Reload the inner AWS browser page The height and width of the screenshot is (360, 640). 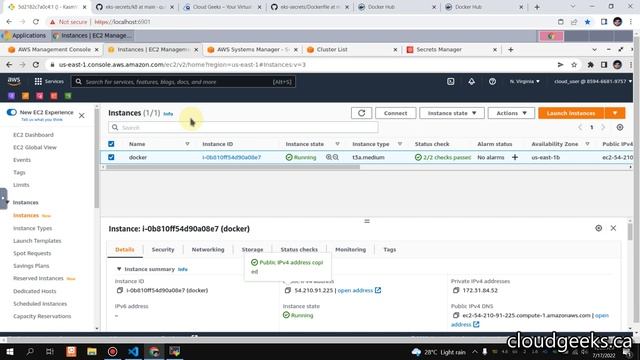pyautogui.click(x=36, y=64)
